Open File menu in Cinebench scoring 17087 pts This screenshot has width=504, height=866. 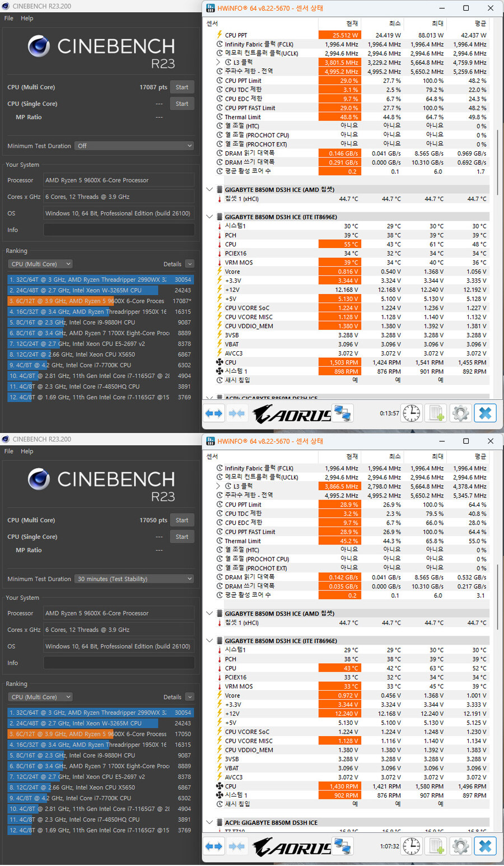9,18
